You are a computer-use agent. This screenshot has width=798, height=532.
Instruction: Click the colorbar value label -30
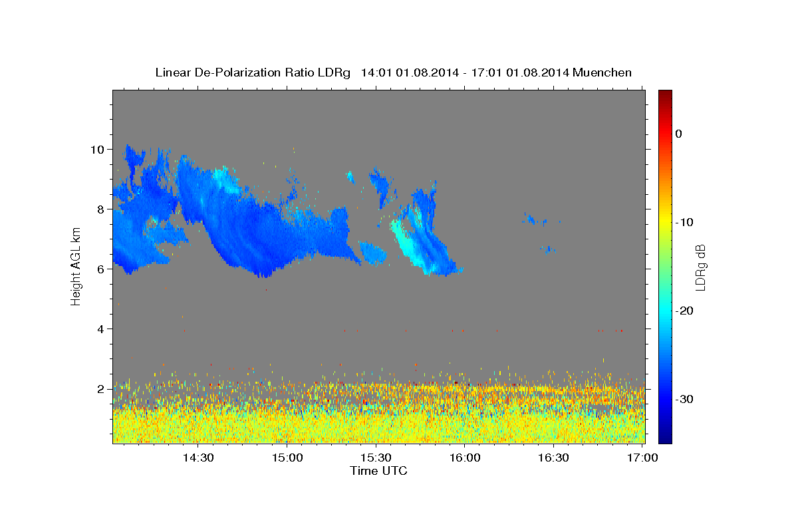[685, 399]
